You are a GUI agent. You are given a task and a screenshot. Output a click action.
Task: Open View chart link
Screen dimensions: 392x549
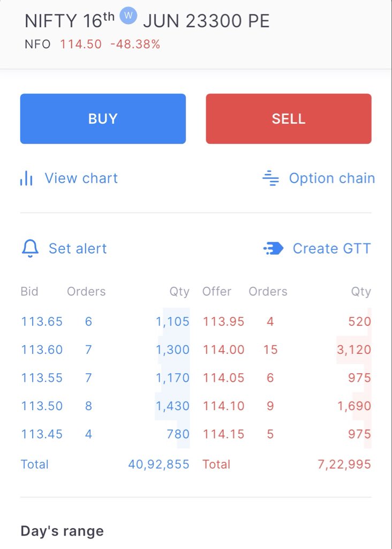pyautogui.click(x=81, y=178)
